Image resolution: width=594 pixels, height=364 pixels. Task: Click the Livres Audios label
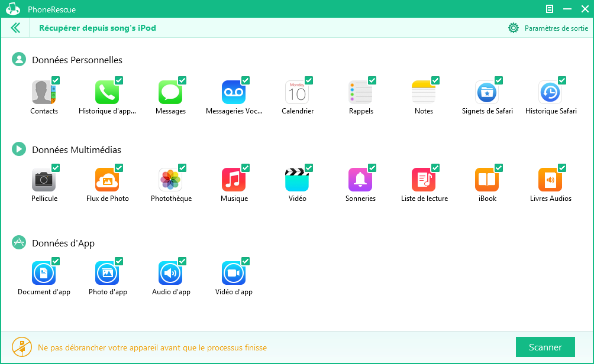pos(550,199)
